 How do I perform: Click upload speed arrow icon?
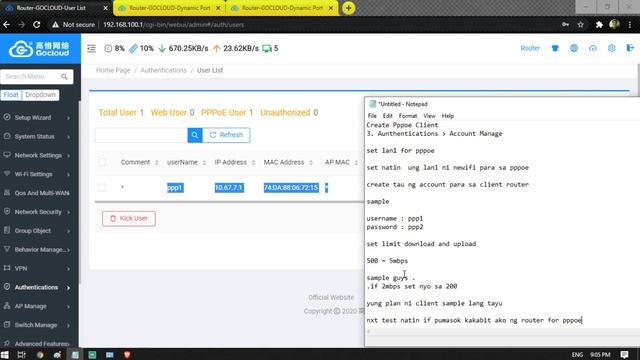click(x=217, y=49)
